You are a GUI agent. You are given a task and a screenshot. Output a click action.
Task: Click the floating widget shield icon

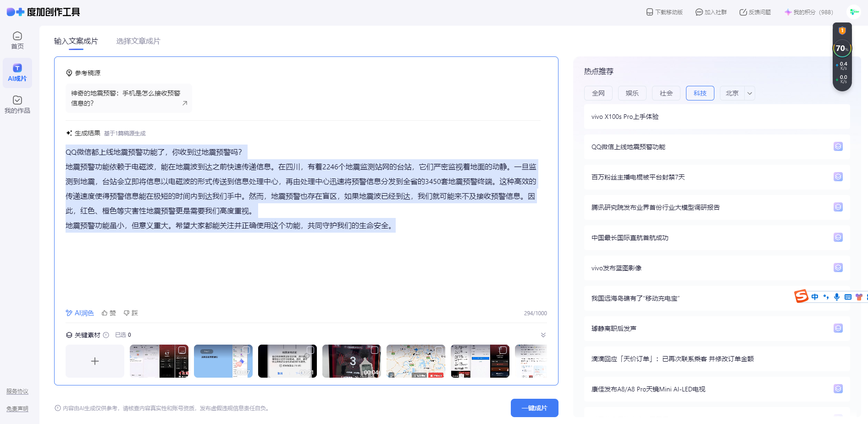tap(842, 31)
